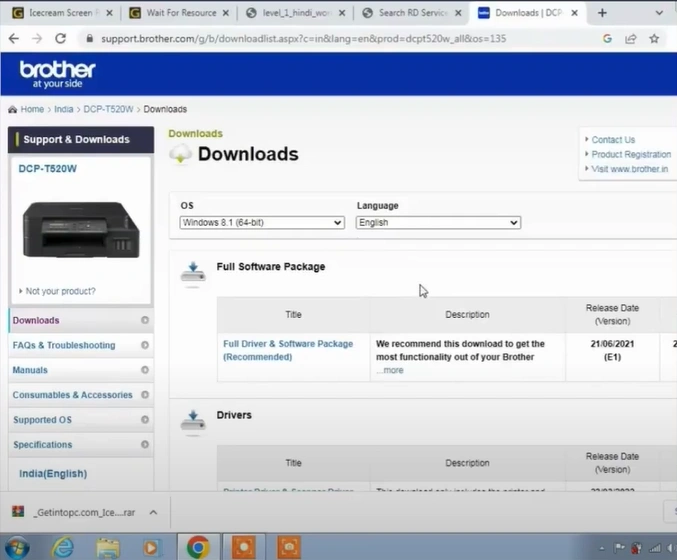Open a new browser tab
Image resolution: width=677 pixels, height=560 pixels.
[x=602, y=13]
